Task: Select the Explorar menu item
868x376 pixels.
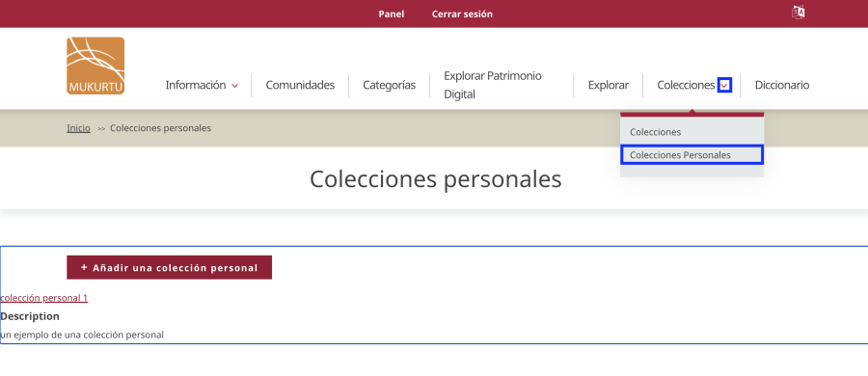Action: click(608, 85)
